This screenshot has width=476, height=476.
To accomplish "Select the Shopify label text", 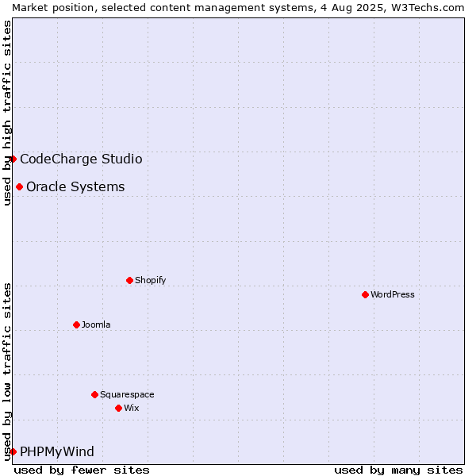I will coord(150,280).
